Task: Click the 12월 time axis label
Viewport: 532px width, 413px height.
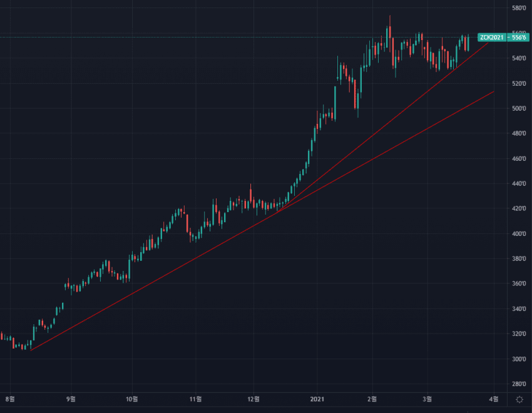Action: point(253,399)
